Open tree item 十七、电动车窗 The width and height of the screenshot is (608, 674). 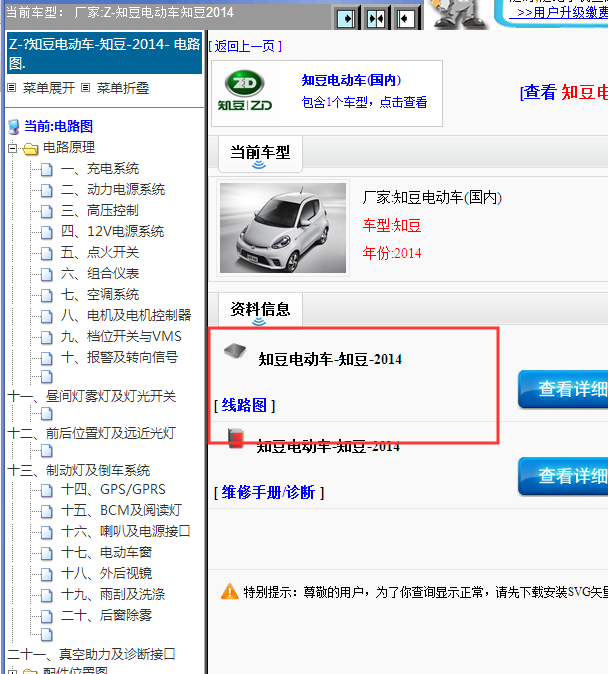[x=106, y=553]
